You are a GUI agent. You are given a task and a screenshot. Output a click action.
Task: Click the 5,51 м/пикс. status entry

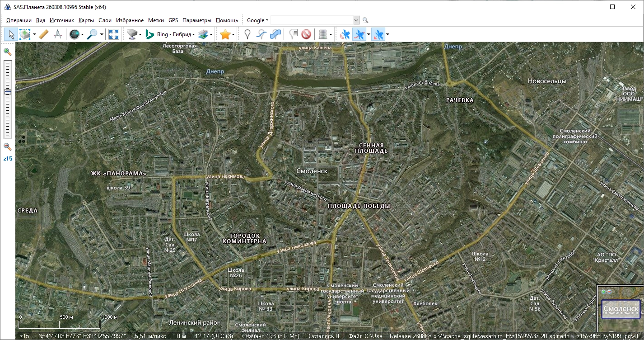pos(152,336)
